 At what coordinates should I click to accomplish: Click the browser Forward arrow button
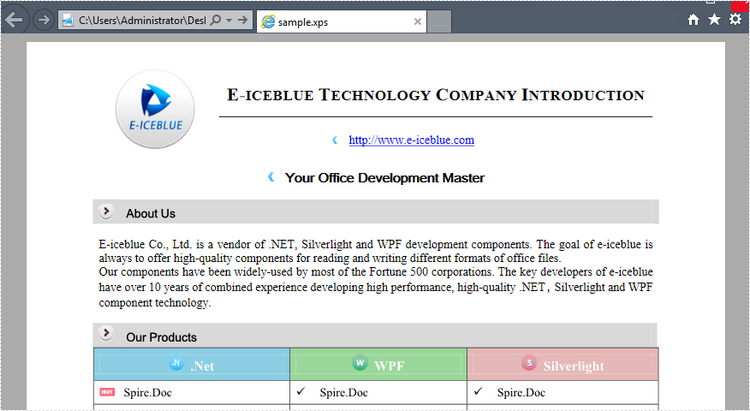44,20
